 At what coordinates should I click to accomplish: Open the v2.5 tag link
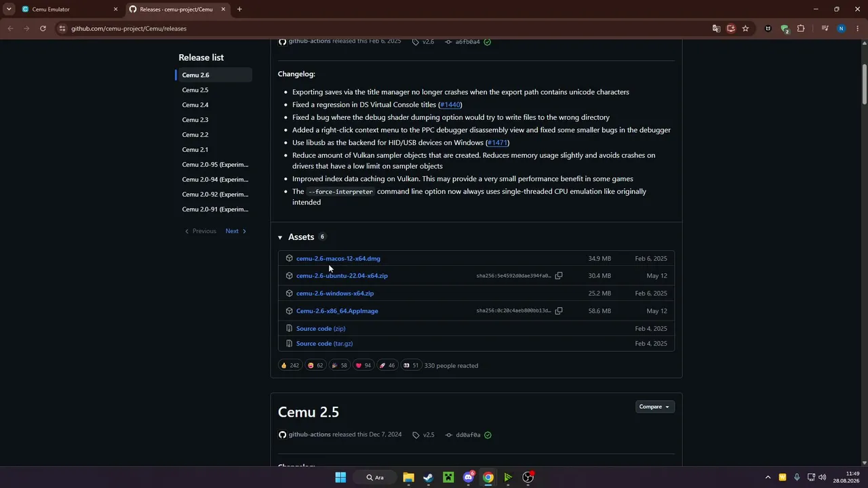tap(423, 435)
